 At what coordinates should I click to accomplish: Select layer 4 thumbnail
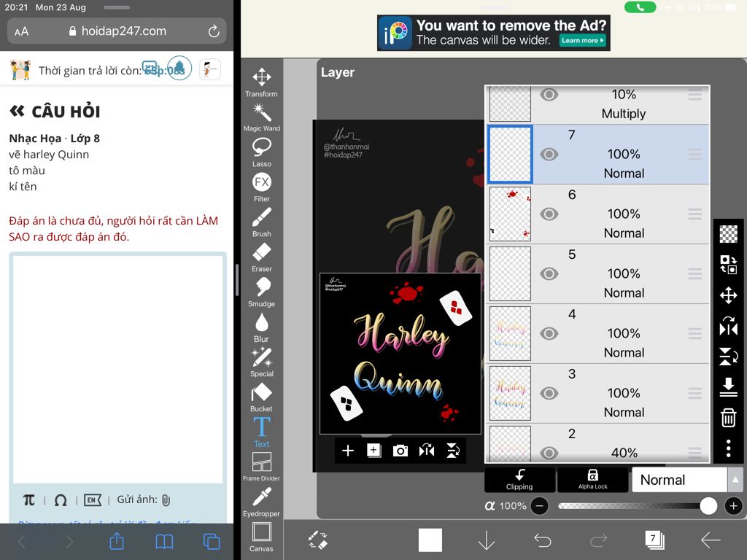point(510,333)
